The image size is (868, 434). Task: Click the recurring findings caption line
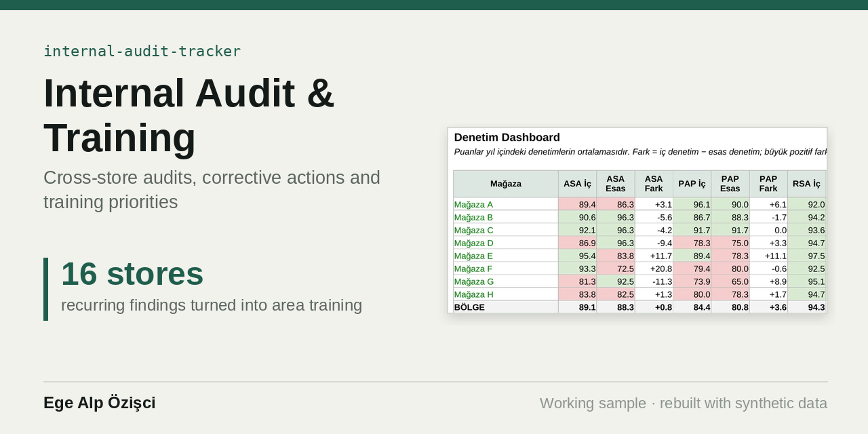click(x=212, y=305)
